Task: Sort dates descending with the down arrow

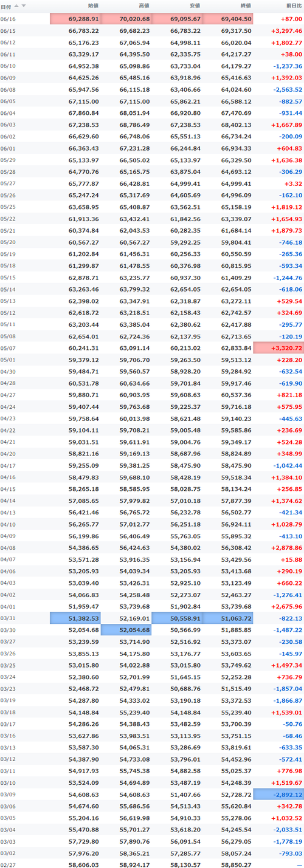Action: tap(24, 5)
